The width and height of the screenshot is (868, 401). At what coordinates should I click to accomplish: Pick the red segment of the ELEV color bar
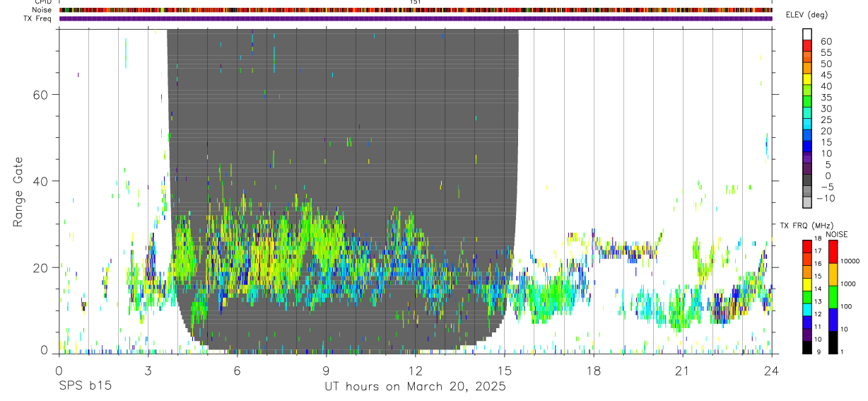pos(807,45)
